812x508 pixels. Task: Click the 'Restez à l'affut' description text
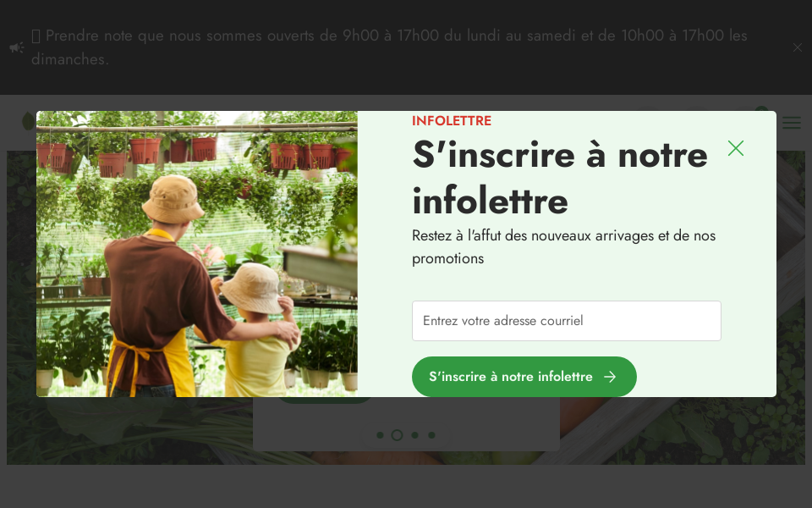(563, 246)
